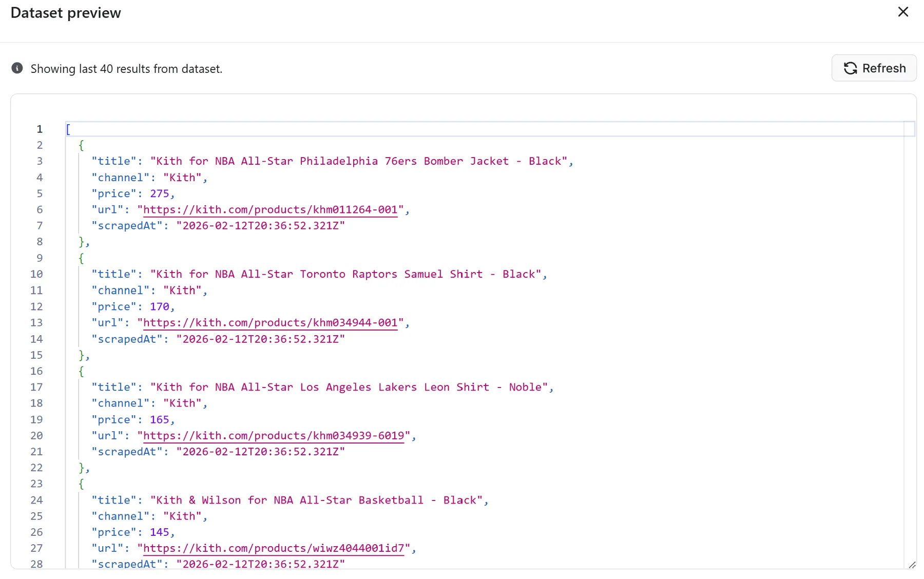Click the circular refresh arrows icon
Viewport: 924px width, 579px height.
coord(851,68)
